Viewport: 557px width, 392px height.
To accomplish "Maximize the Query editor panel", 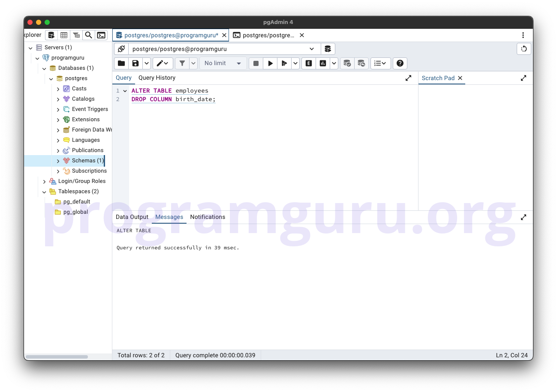I will pyautogui.click(x=408, y=78).
